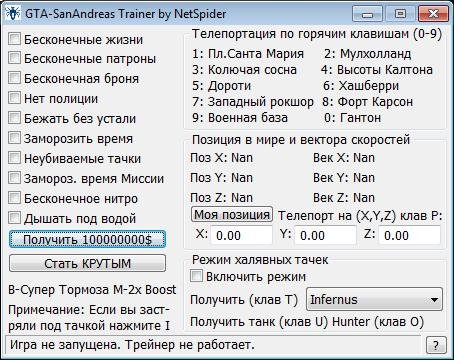Check the Бесконечная броня option
Image resolution: width=454 pixels, height=360 pixels.
point(14,78)
